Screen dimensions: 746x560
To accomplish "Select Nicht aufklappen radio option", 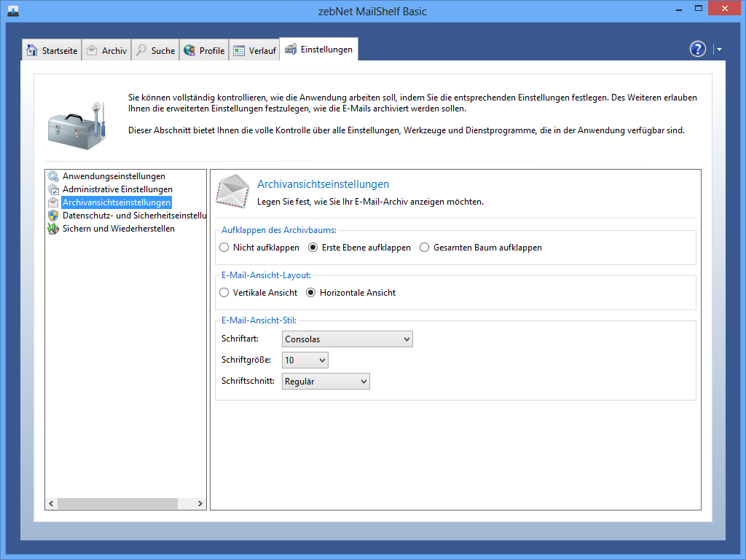I will (224, 248).
